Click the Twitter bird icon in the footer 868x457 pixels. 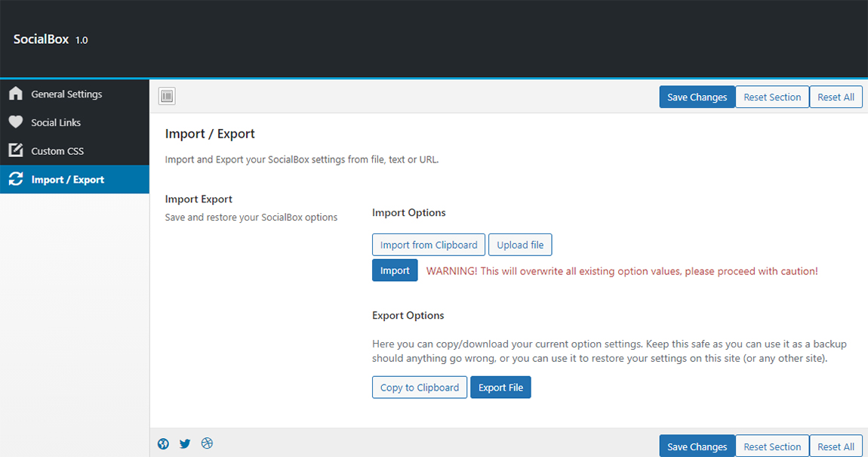pos(185,443)
